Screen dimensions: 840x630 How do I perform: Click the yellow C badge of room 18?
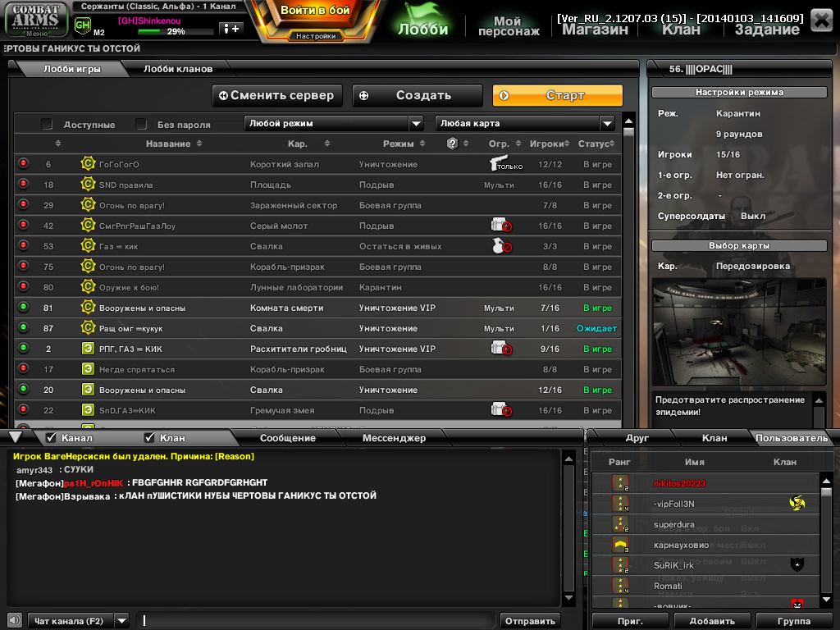pos(88,184)
